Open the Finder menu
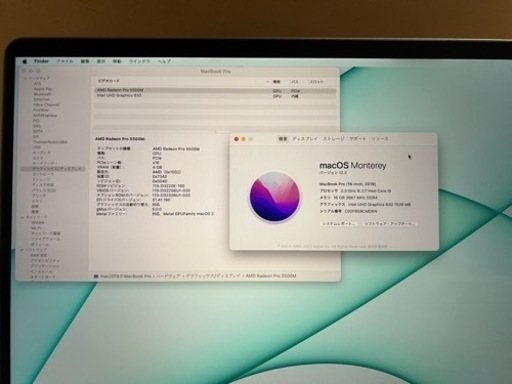512x384 pixels. (x=41, y=61)
